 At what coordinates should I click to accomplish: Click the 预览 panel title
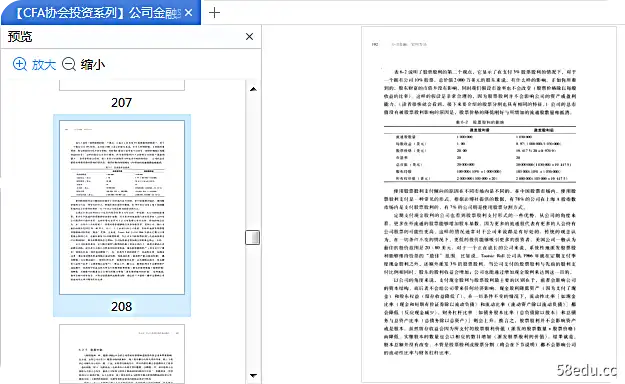coord(20,37)
